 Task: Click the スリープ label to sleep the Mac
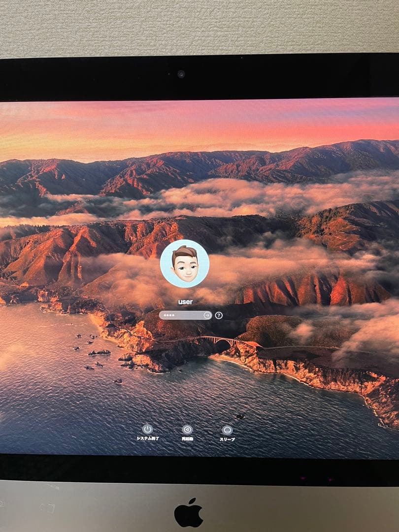pyautogui.click(x=227, y=437)
